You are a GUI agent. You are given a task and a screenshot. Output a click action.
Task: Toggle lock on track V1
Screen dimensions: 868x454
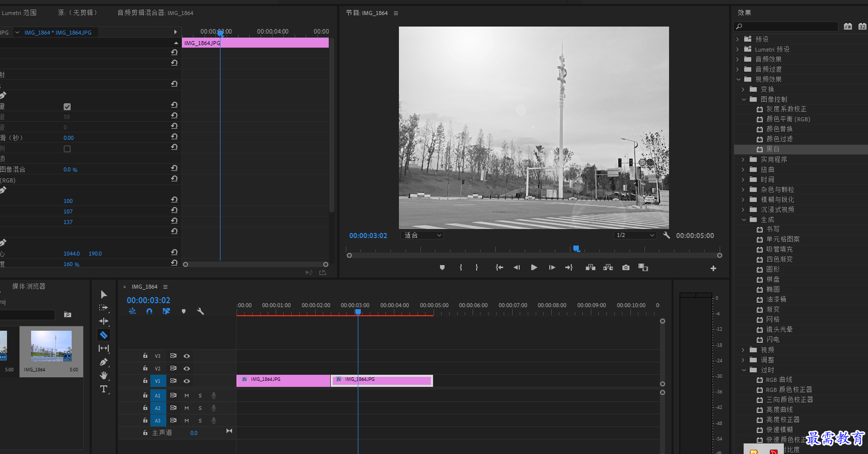tap(145, 381)
